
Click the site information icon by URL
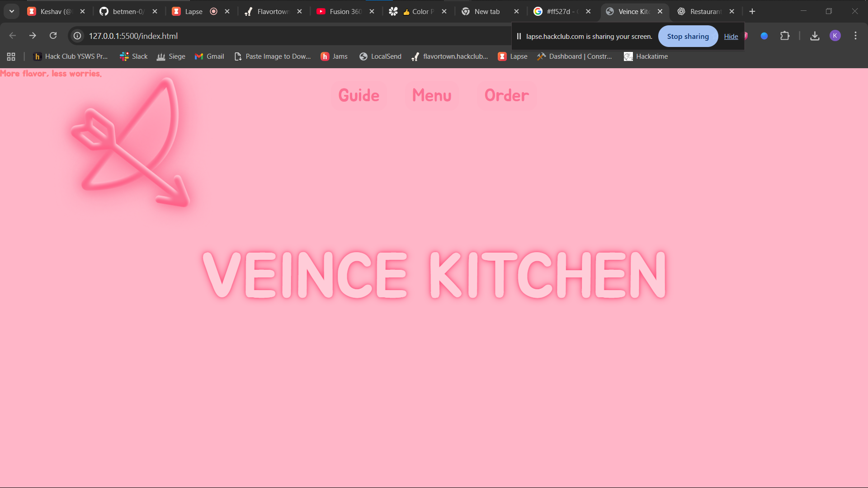77,36
